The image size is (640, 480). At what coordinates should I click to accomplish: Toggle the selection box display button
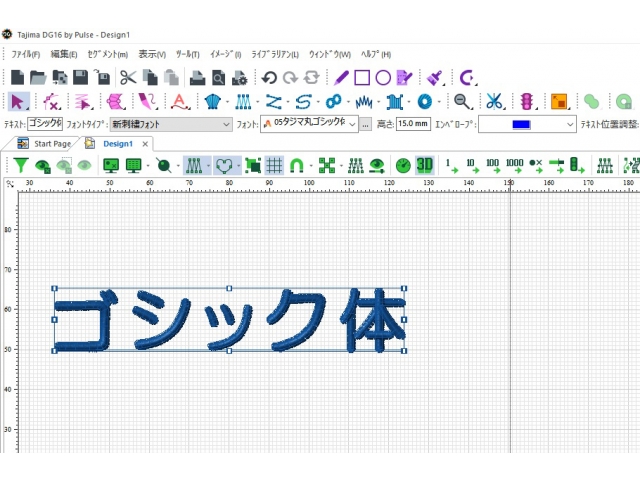(253, 165)
